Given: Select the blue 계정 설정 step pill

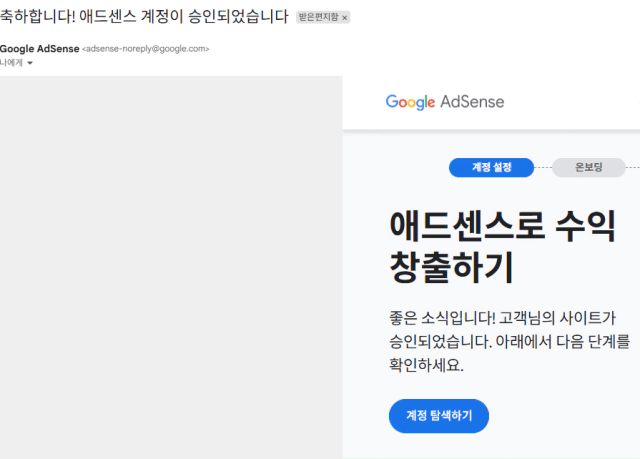Looking at the screenshot, I should tap(491, 167).
